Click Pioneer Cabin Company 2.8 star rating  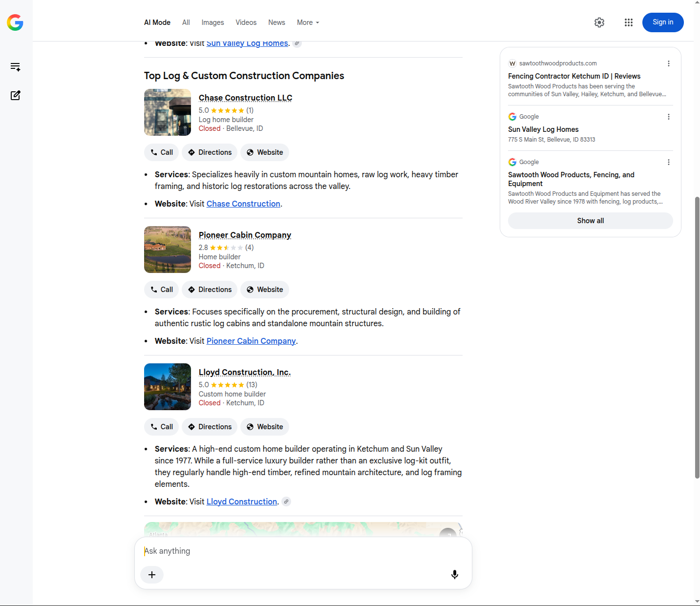pos(226,248)
